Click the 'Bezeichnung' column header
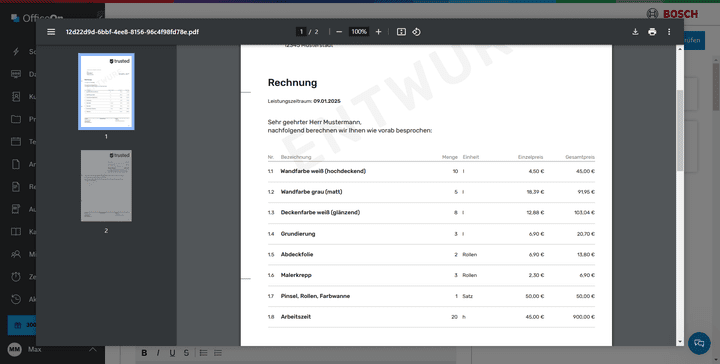Image resolution: width=720 pixels, height=364 pixels. 296,157
